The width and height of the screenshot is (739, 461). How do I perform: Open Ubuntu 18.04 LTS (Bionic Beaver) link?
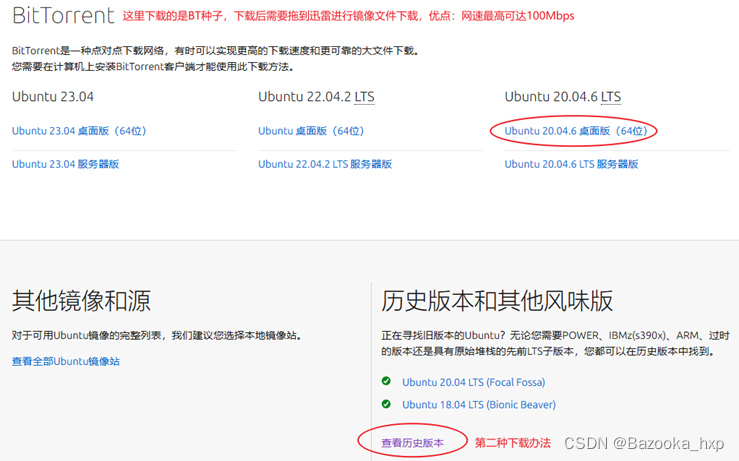point(479,405)
